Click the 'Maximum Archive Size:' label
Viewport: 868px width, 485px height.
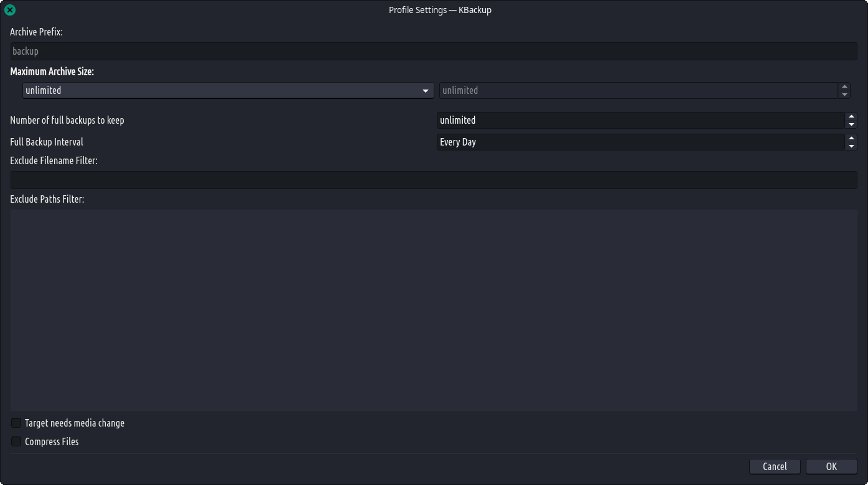tap(52, 72)
